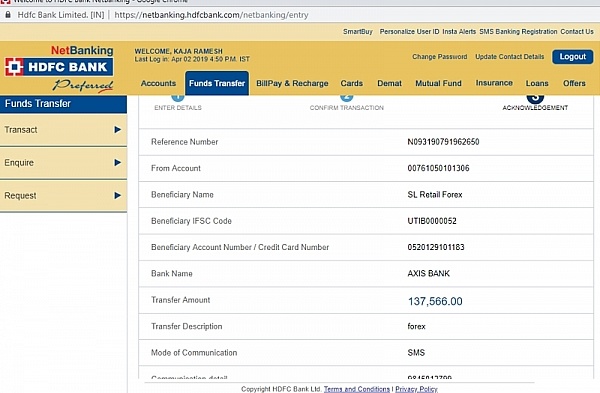600x393 pixels.
Task: Click the padlock icon in address bar
Action: (x=8, y=15)
